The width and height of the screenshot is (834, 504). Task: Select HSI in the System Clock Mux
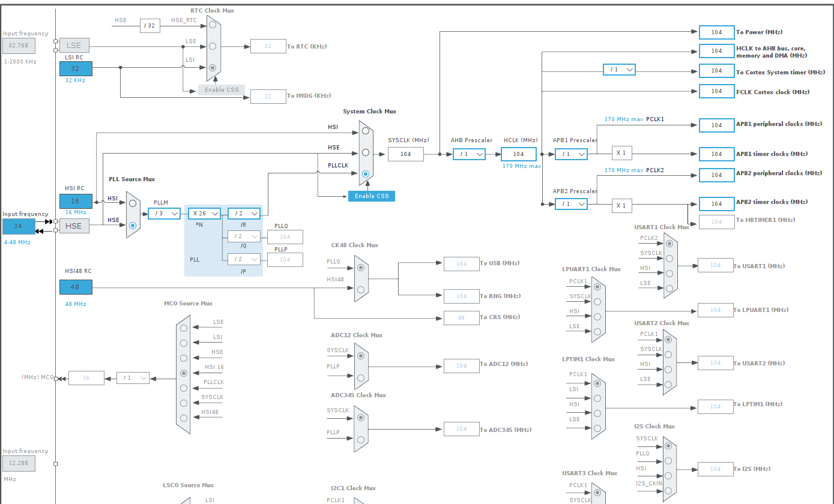(x=366, y=131)
